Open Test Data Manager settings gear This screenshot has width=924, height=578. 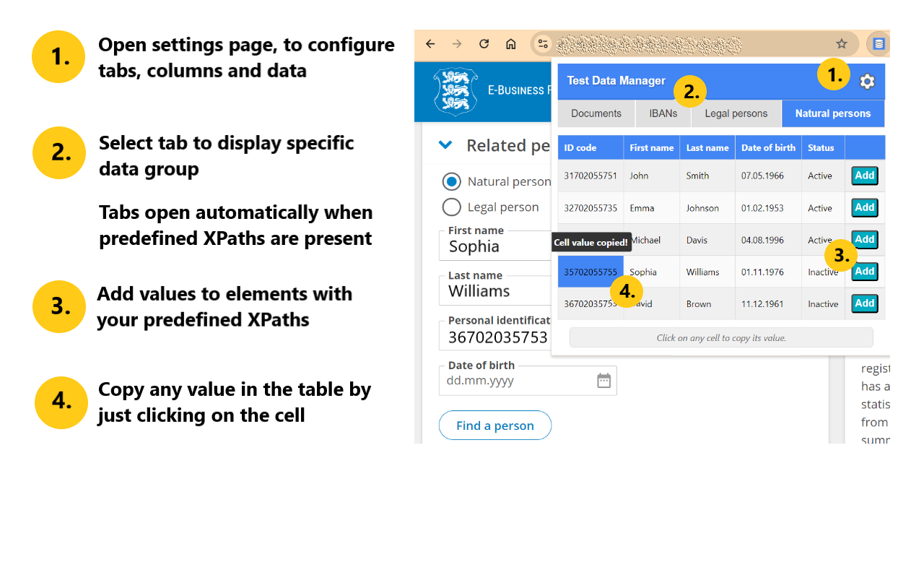pos(866,82)
